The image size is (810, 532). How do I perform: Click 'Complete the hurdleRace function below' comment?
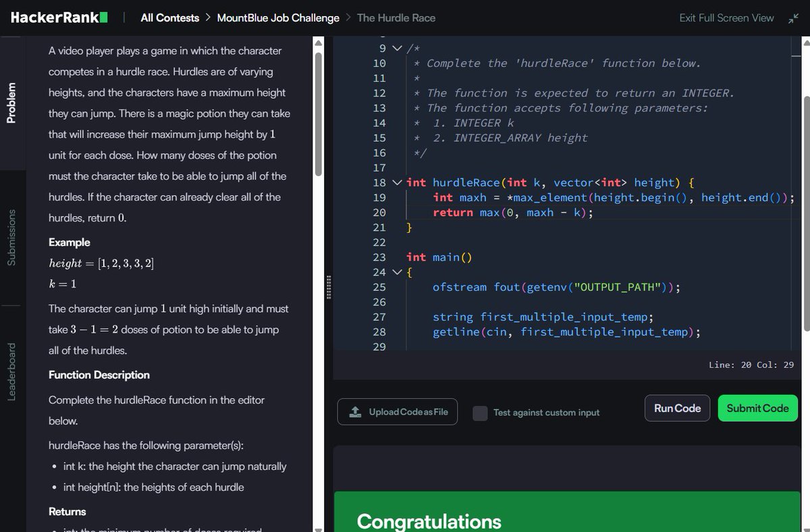(x=564, y=63)
